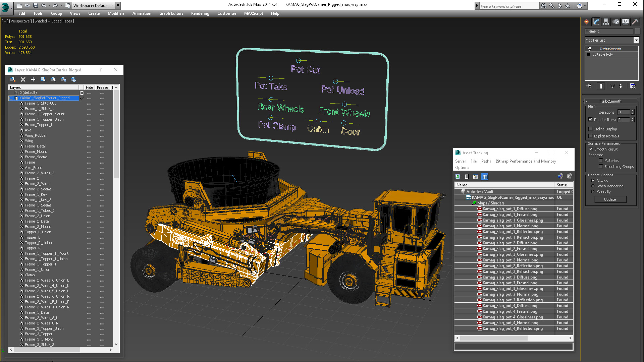644x362 pixels.
Task: Enable Separate by Materials checkbox
Action: pos(601,161)
